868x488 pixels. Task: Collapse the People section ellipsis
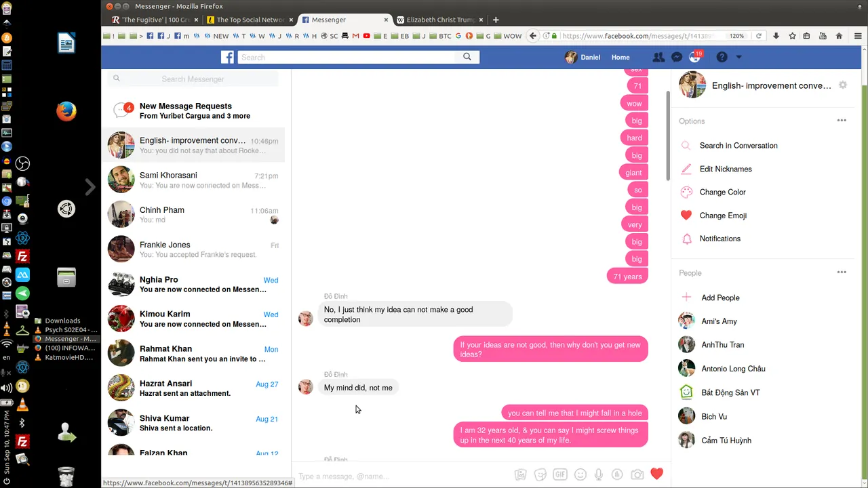pyautogui.click(x=842, y=272)
